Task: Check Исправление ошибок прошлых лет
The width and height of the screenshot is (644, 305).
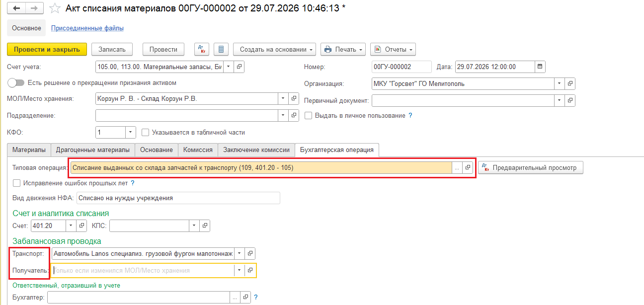Action: coord(16,183)
